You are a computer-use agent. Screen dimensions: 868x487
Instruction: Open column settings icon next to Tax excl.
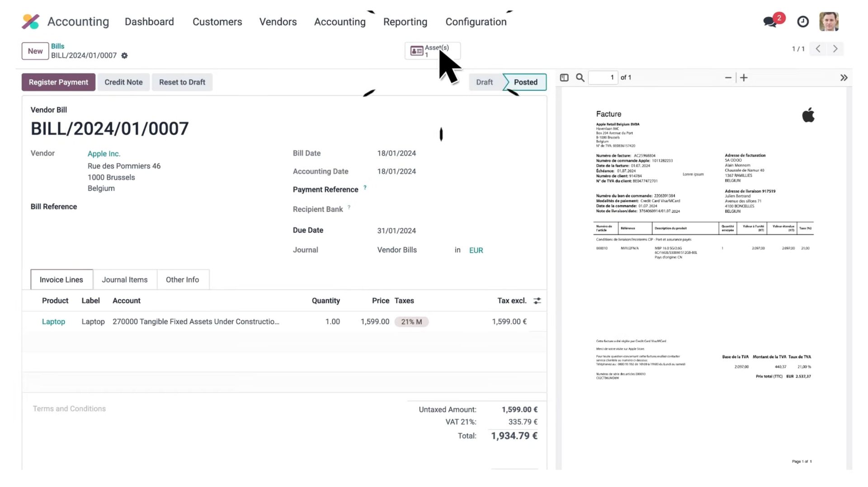click(x=537, y=301)
